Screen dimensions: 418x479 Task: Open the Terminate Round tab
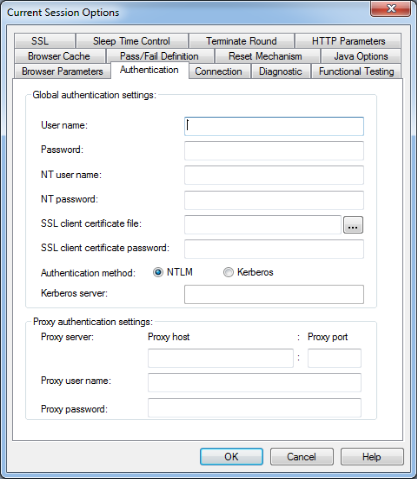point(241,41)
